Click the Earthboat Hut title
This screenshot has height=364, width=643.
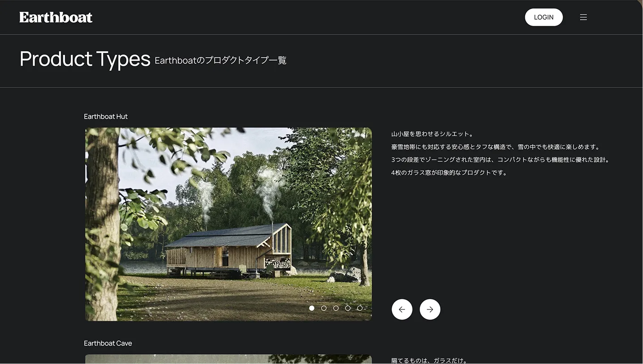tap(106, 116)
